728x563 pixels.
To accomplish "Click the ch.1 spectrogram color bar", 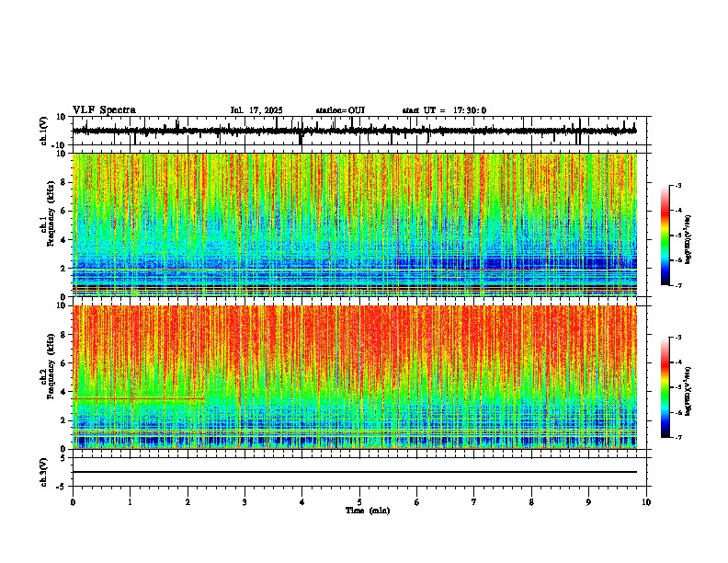I will click(665, 236).
